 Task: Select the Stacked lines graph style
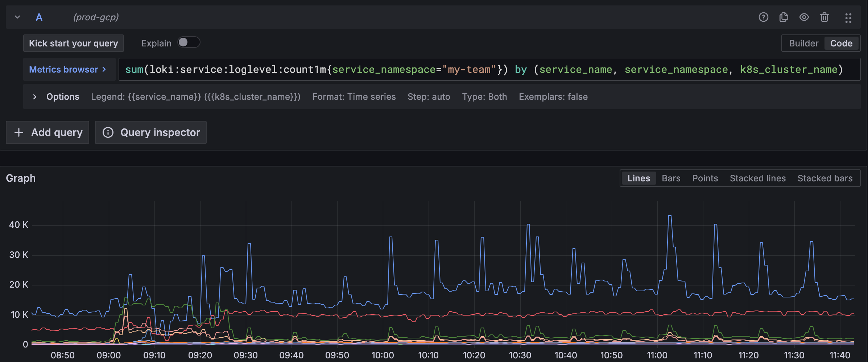[757, 178]
